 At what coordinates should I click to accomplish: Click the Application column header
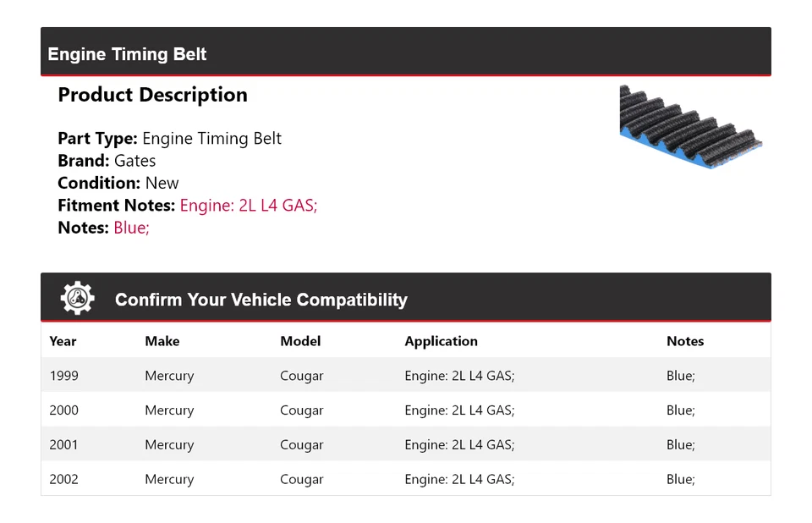[x=441, y=341]
